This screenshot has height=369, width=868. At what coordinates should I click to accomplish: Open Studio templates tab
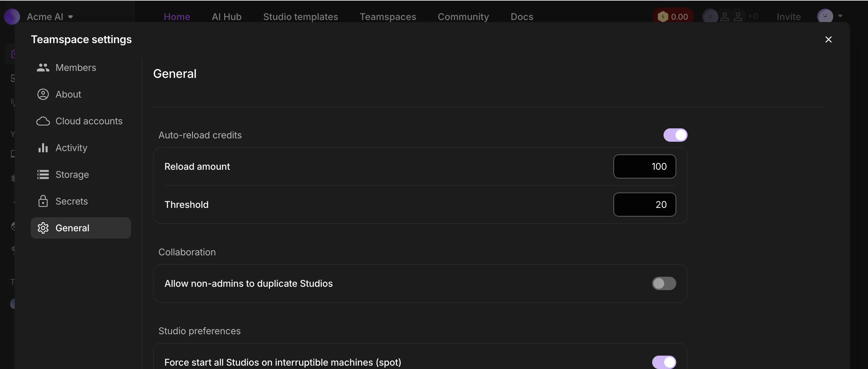point(301,16)
